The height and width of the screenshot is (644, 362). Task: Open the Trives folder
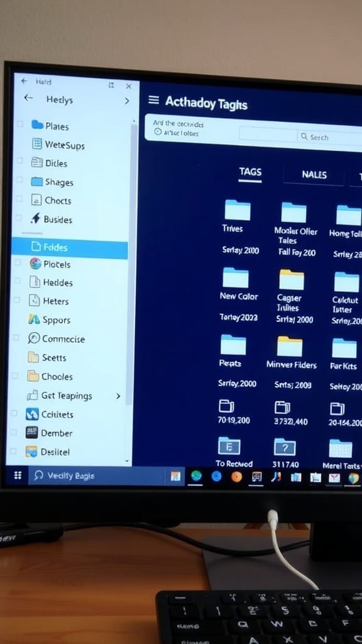237,210
